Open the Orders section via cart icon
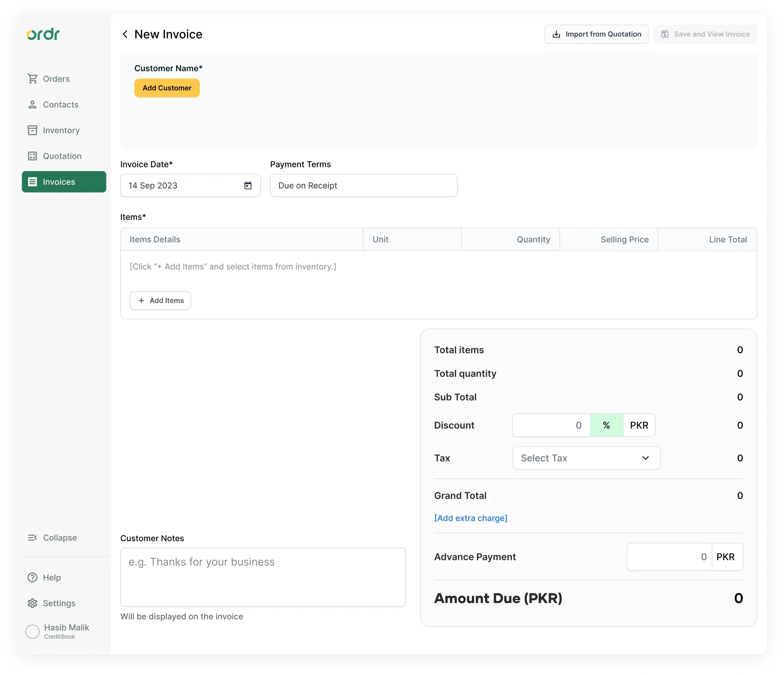The image size is (784, 675). 33,78
